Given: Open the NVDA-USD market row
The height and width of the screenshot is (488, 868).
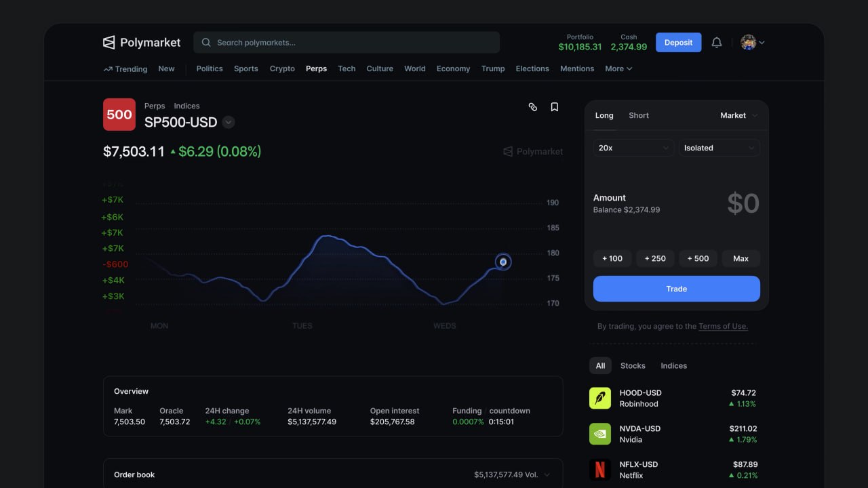Looking at the screenshot, I should (x=673, y=434).
